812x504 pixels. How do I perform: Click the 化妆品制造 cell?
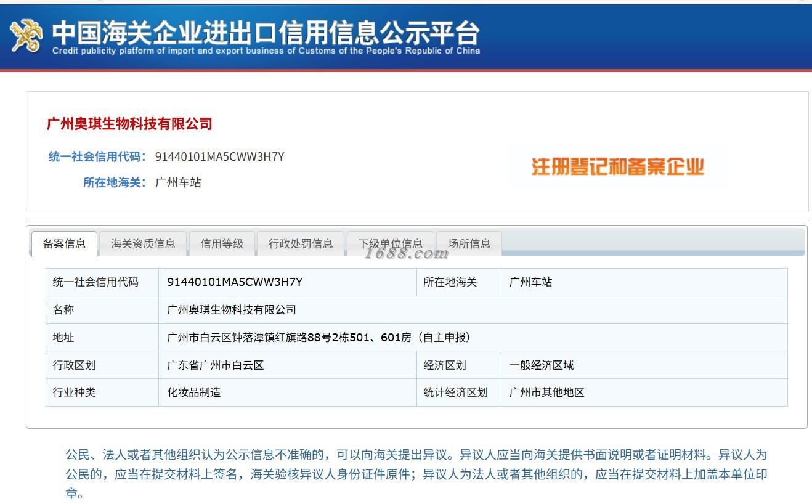click(288, 392)
